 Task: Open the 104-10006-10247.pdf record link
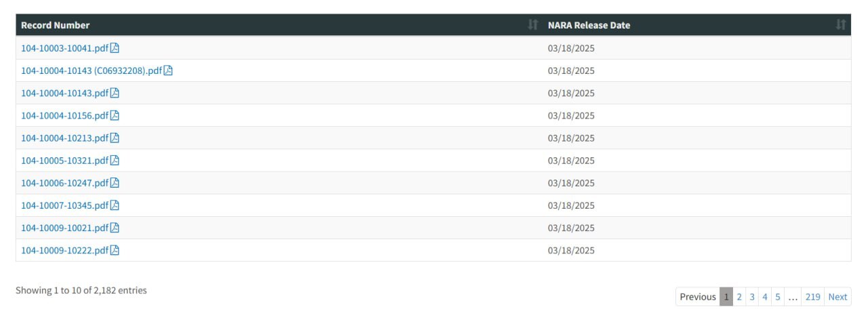click(x=64, y=183)
